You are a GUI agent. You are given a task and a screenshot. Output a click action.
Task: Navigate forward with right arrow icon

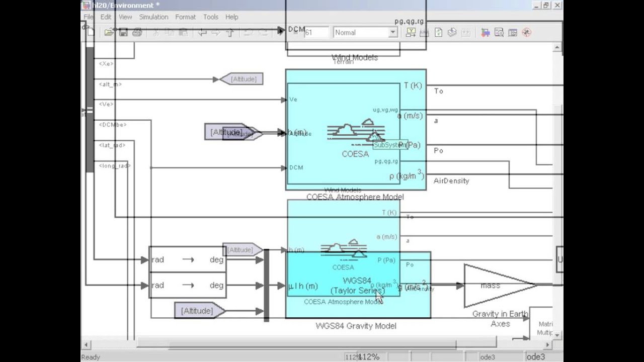click(x=216, y=32)
